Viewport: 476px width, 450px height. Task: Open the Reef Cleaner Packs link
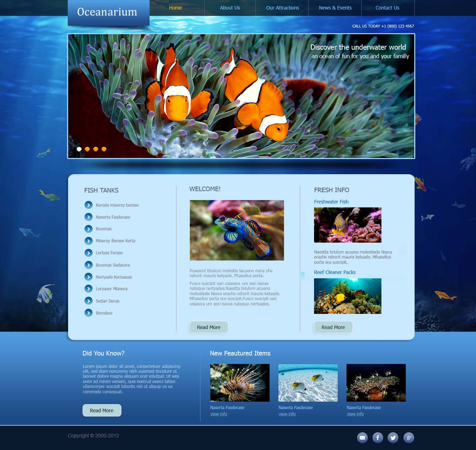pyautogui.click(x=335, y=272)
